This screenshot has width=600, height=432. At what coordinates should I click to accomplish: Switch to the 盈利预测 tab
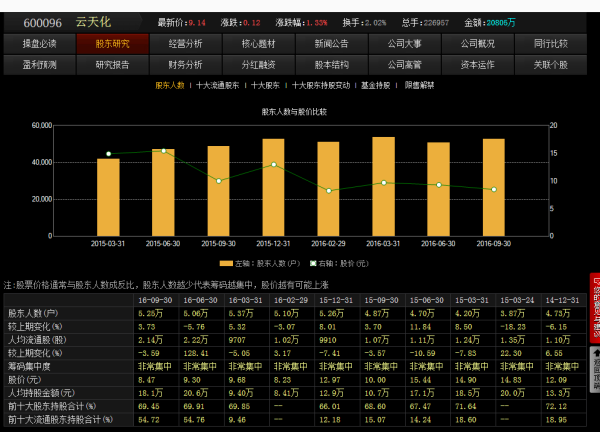pos(39,65)
